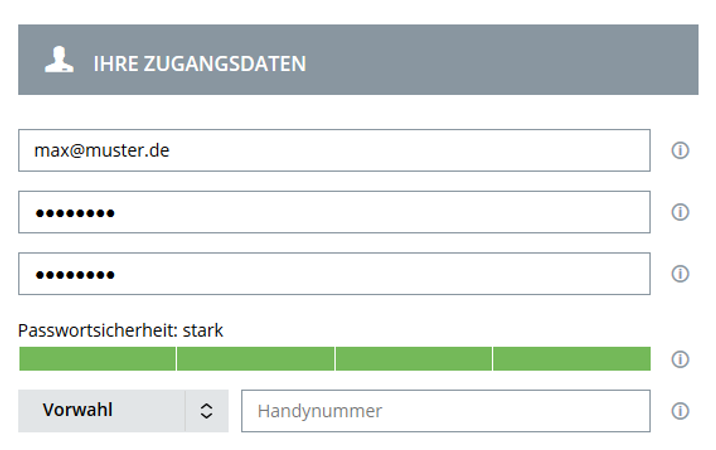Click the up-down arrows of Vorwahl selector

[206, 411]
